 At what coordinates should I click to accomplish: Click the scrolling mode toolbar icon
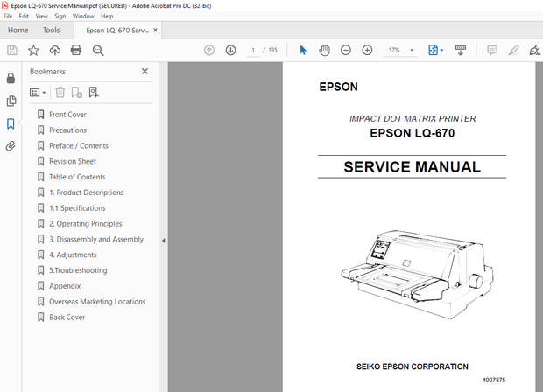click(460, 51)
